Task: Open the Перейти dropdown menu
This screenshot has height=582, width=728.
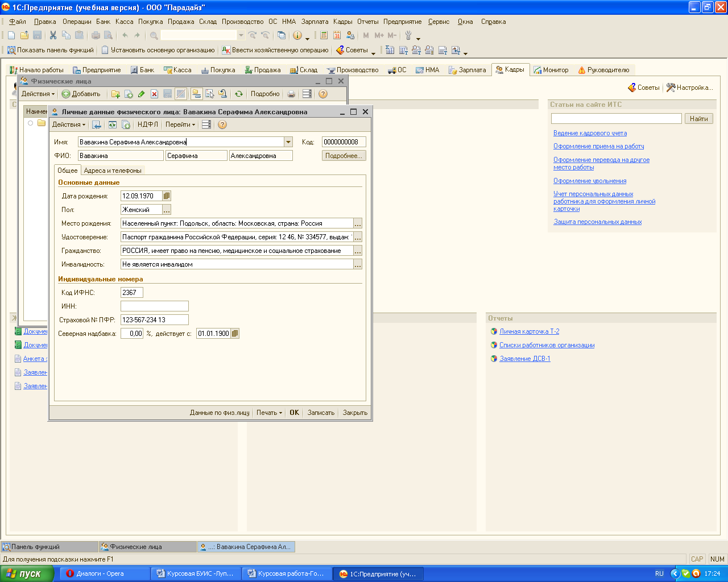Action: click(180, 124)
